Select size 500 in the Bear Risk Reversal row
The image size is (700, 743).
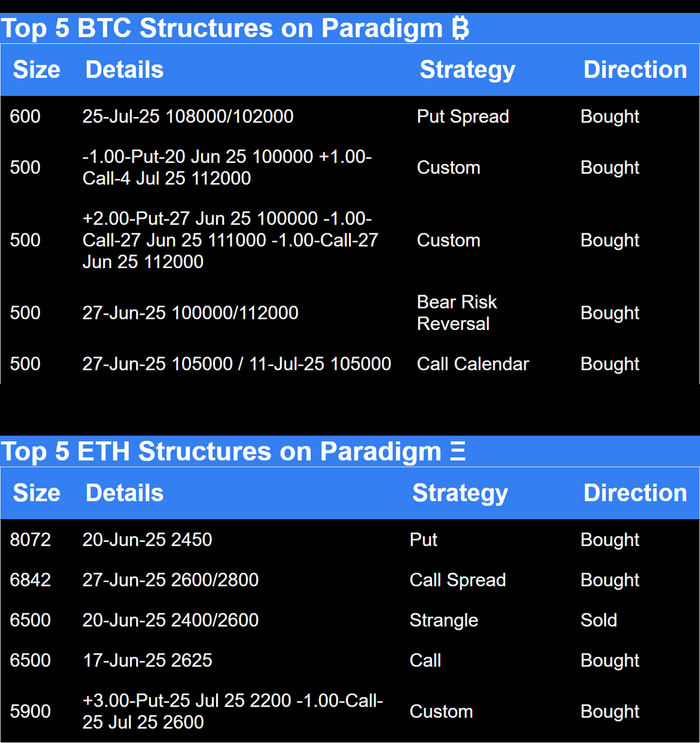[25, 313]
